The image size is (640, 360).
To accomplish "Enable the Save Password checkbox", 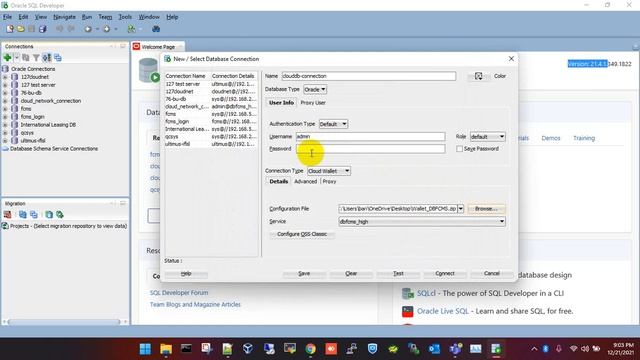I will pyautogui.click(x=459, y=149).
